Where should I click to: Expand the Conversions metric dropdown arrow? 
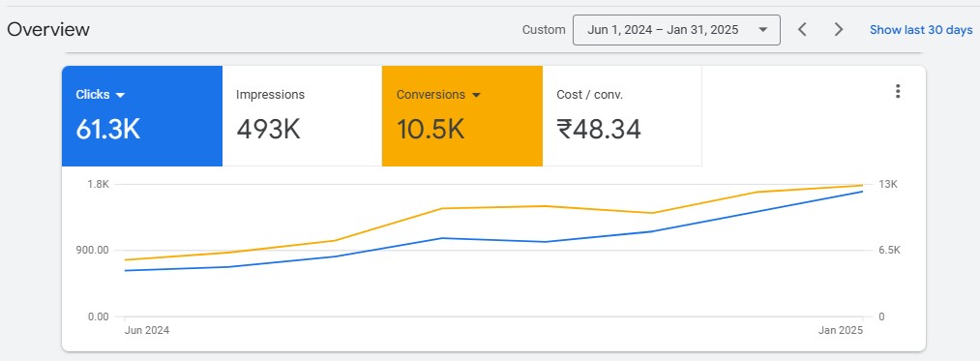(x=476, y=95)
